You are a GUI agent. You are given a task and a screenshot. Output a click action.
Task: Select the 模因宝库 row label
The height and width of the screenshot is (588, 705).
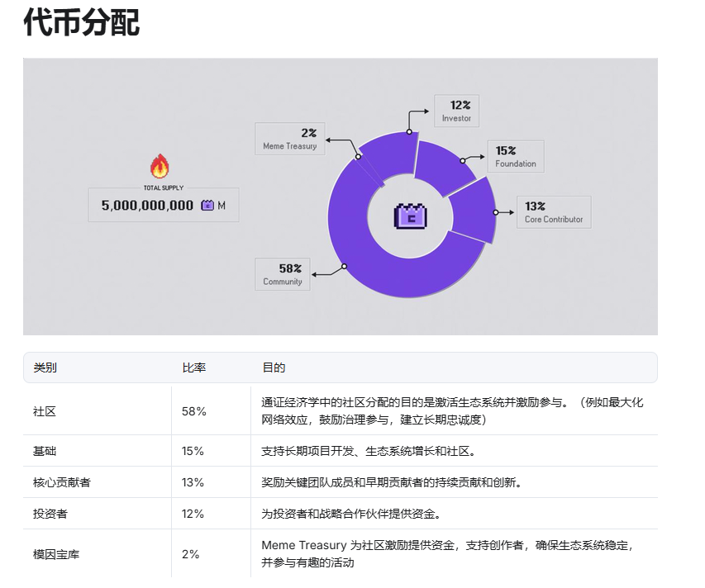(56, 554)
